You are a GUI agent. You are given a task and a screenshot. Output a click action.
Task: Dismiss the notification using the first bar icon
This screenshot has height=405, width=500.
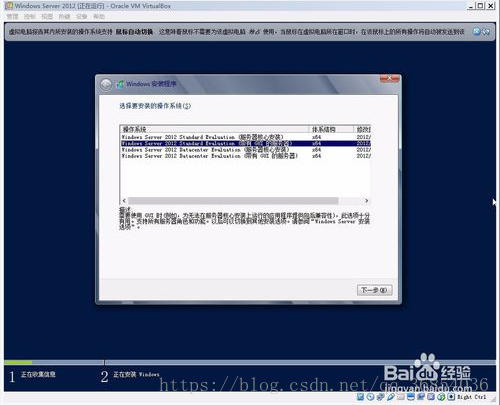point(477,31)
